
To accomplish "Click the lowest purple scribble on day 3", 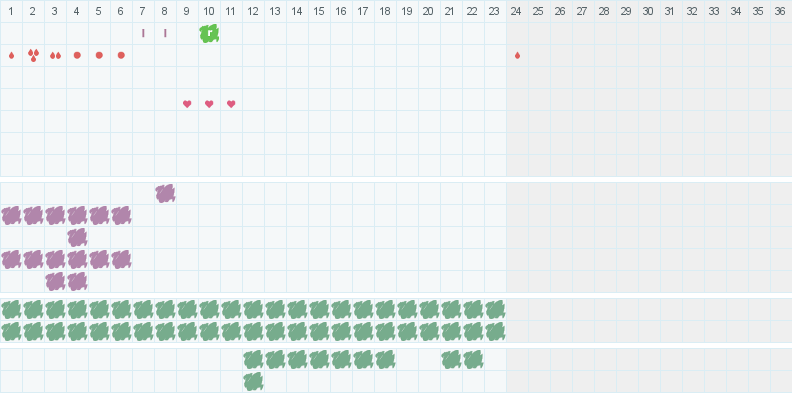I will click(x=55, y=281).
